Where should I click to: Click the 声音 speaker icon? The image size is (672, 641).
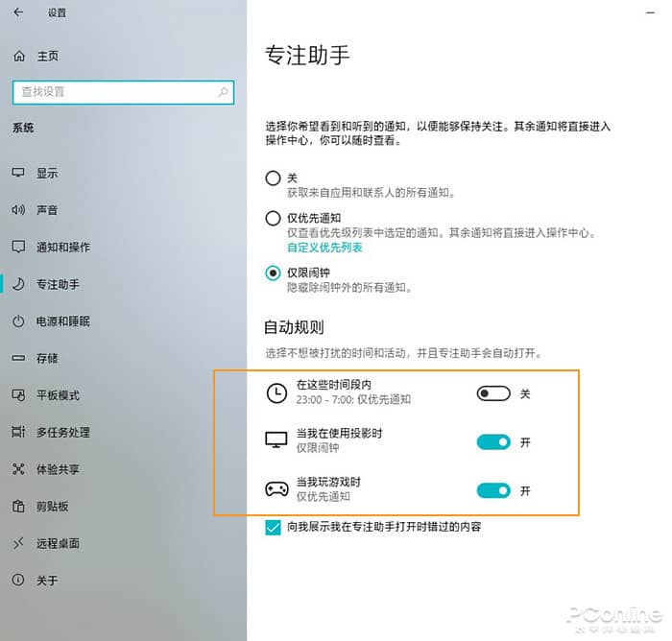coord(18,209)
